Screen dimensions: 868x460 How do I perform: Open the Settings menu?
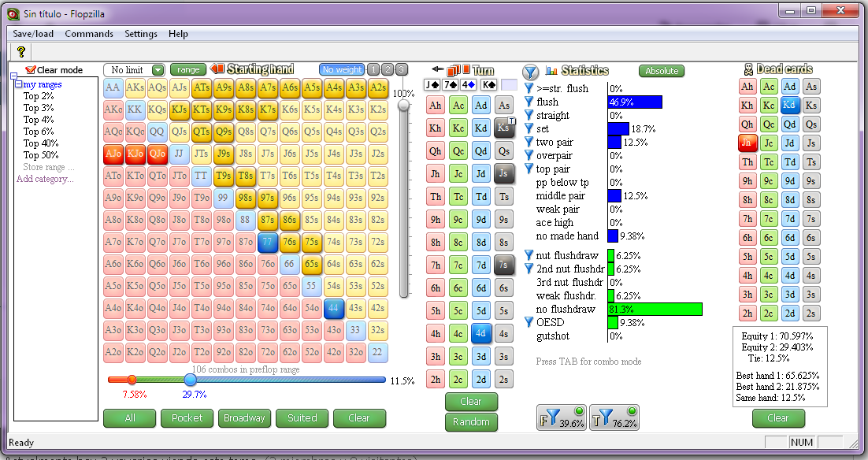pos(141,34)
